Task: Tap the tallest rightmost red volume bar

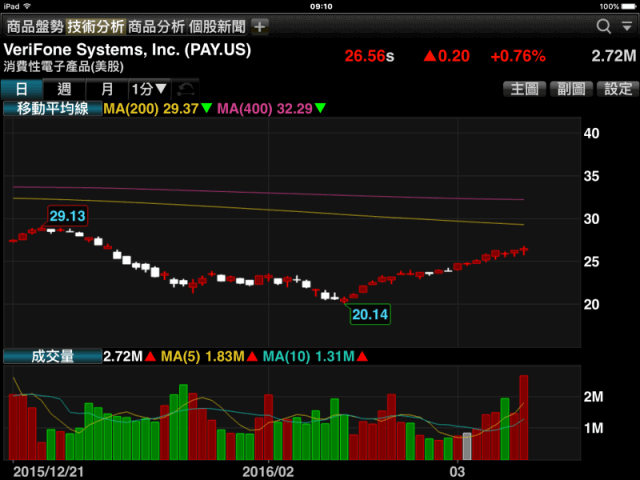Action: (x=523, y=417)
